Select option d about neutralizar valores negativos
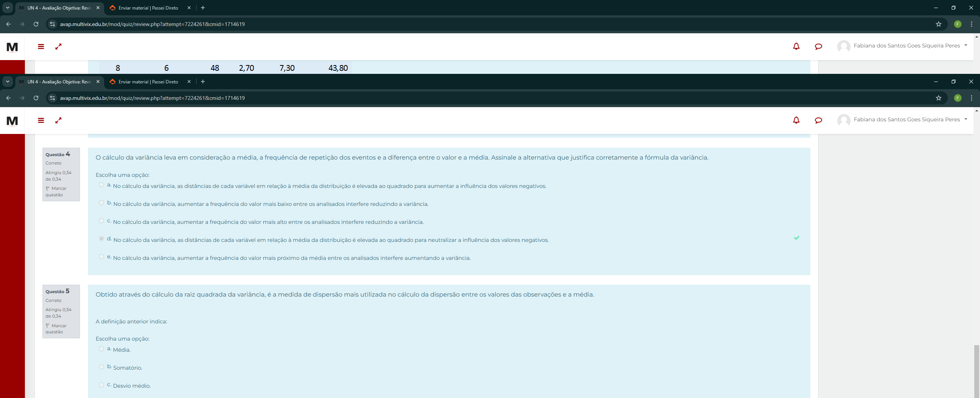Viewport: 980px width, 398px height. (x=101, y=238)
